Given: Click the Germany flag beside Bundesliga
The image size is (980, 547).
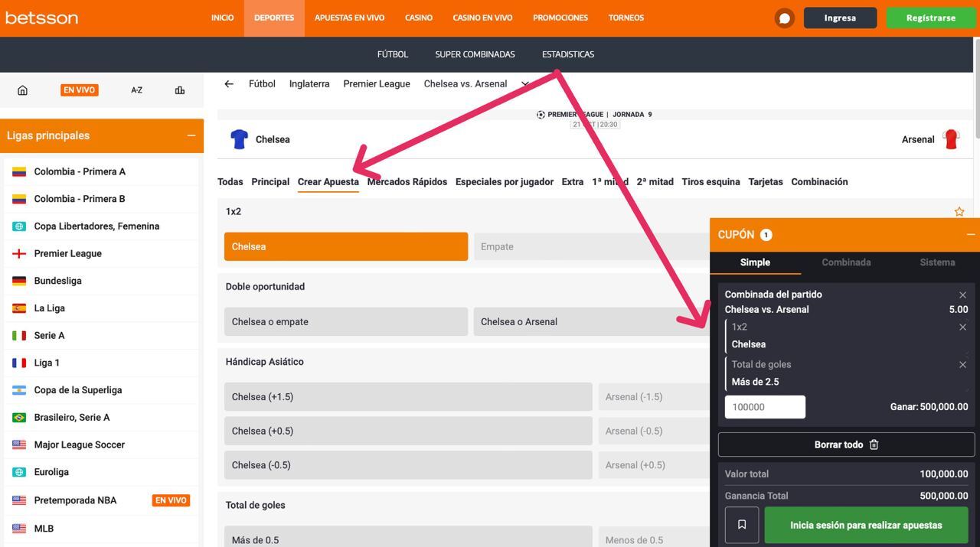Looking at the screenshot, I should [19, 281].
